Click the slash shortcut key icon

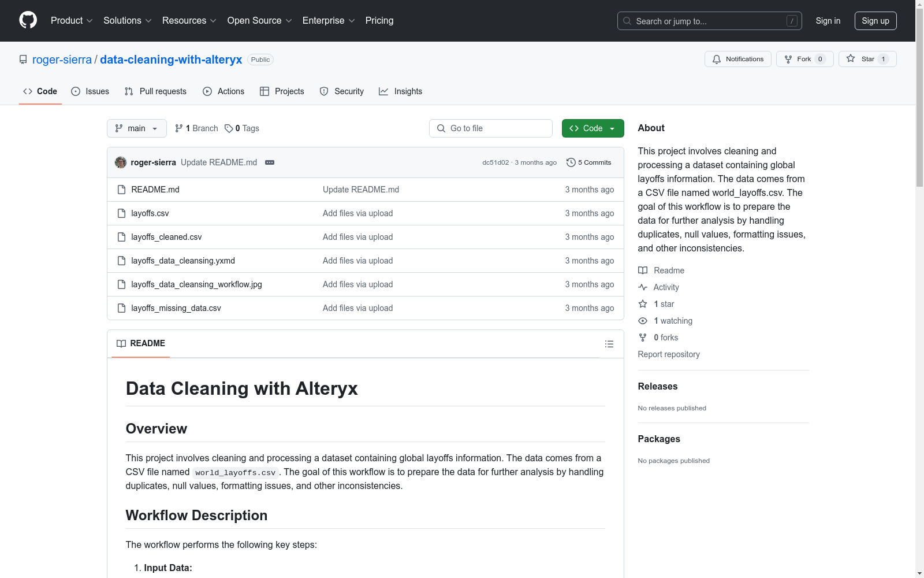click(792, 21)
